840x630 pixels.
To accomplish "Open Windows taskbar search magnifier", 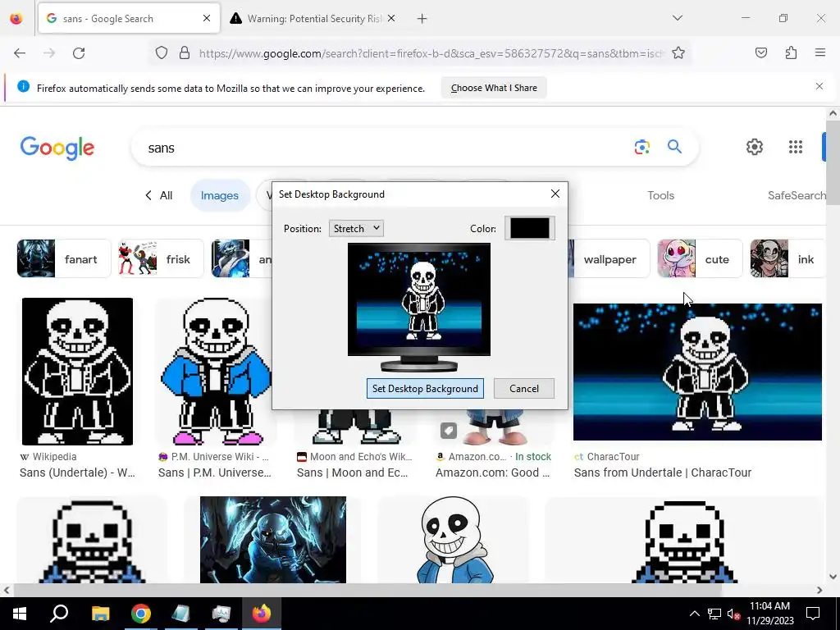I will tap(59, 614).
